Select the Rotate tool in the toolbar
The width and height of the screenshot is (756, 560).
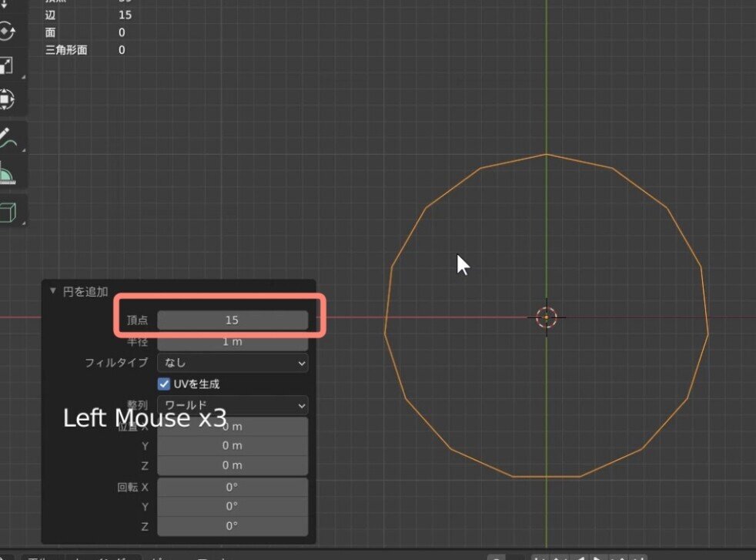click(6, 32)
